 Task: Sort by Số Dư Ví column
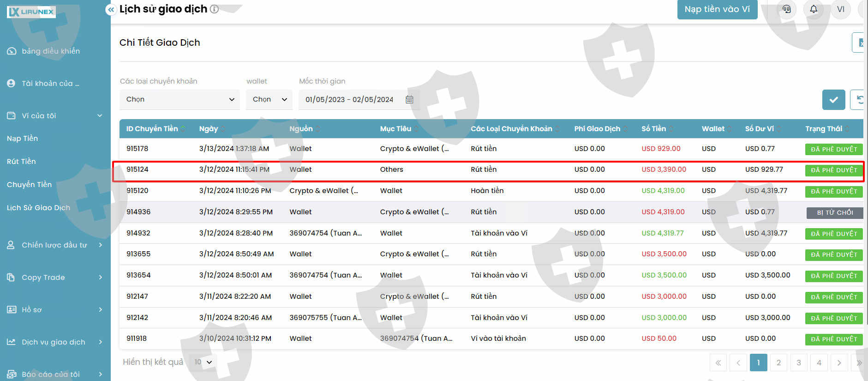tap(763, 129)
